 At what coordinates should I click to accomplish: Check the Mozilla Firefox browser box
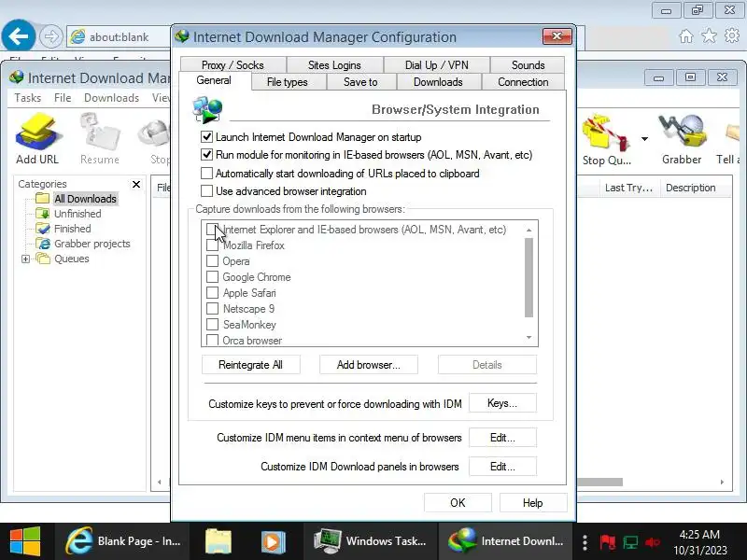[x=212, y=245]
